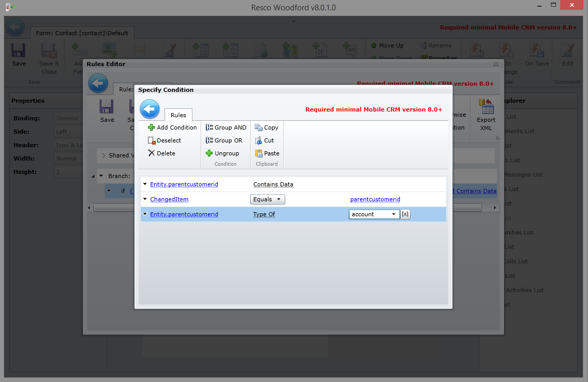Click the Header field in Properties panel

(x=68, y=145)
